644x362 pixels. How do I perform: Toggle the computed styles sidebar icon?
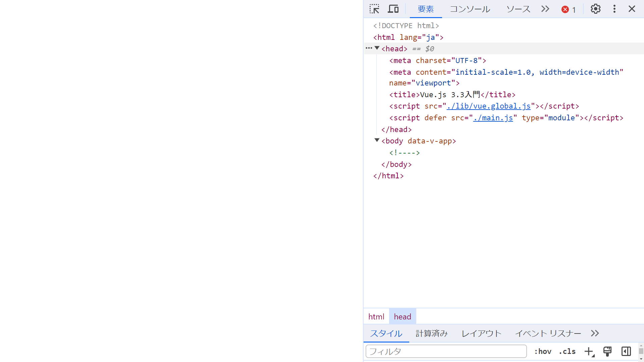tap(626, 351)
